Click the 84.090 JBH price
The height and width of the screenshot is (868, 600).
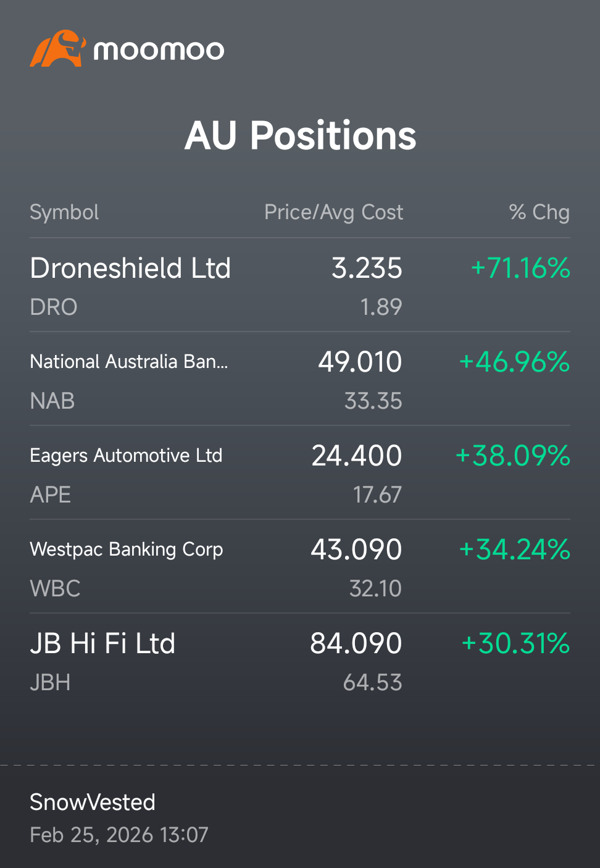point(356,643)
